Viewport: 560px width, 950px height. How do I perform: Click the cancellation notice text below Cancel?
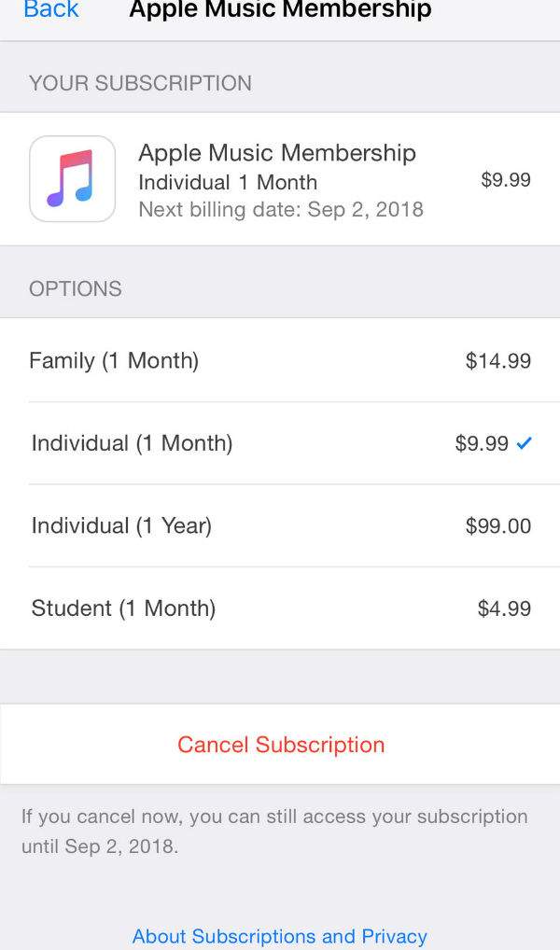[x=274, y=831]
